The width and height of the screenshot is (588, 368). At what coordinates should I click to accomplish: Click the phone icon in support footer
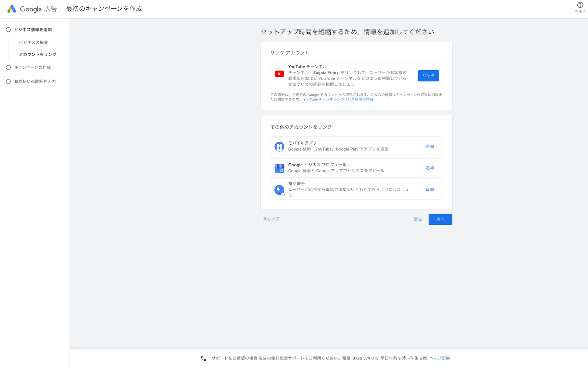coord(203,358)
